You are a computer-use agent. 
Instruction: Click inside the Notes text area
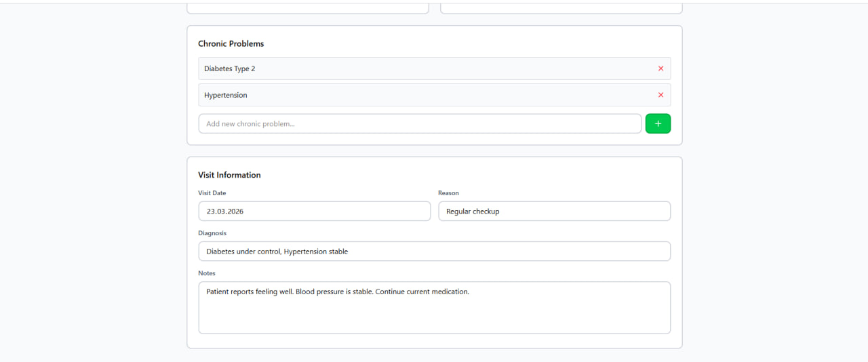coord(435,308)
